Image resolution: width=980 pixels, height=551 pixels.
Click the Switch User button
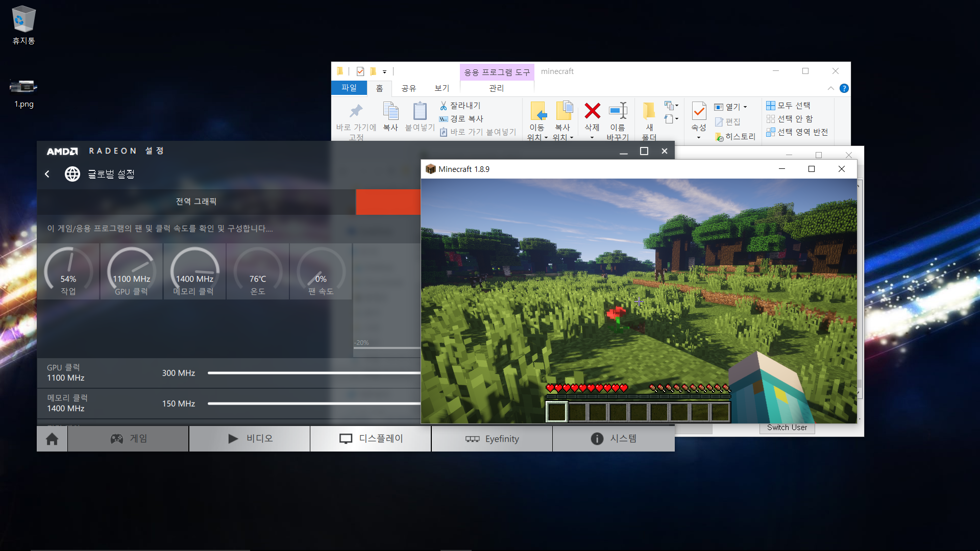coord(787,428)
